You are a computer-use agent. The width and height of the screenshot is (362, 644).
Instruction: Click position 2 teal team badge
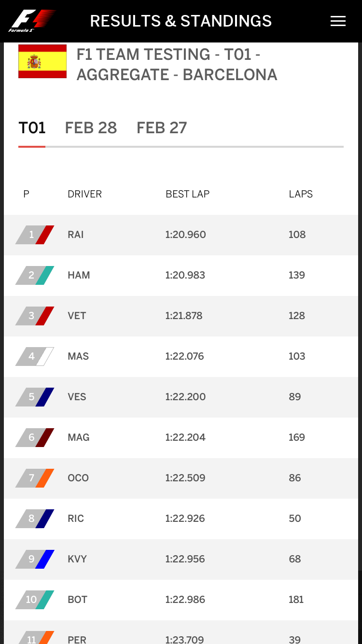click(x=35, y=275)
